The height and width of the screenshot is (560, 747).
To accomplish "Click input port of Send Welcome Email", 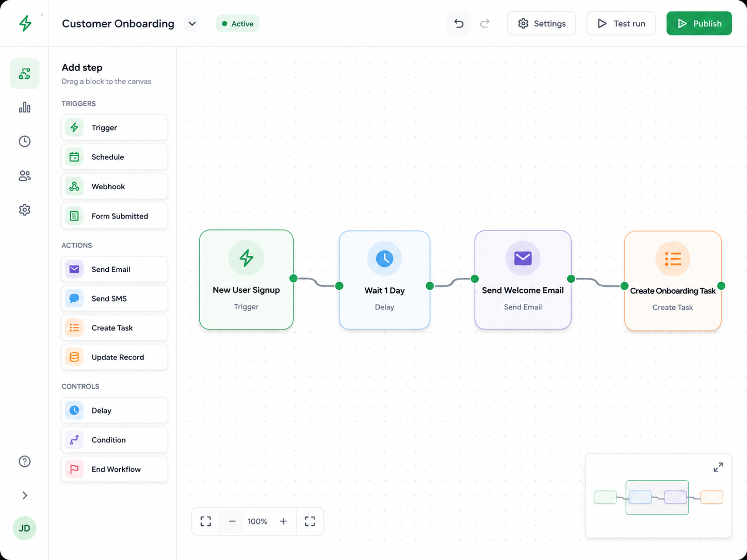I will [475, 279].
